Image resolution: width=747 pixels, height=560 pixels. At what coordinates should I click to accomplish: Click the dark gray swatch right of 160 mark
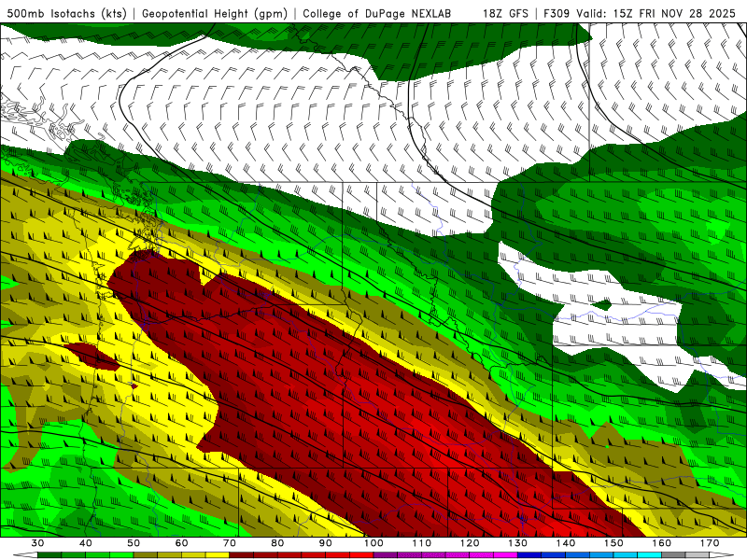tap(673, 555)
